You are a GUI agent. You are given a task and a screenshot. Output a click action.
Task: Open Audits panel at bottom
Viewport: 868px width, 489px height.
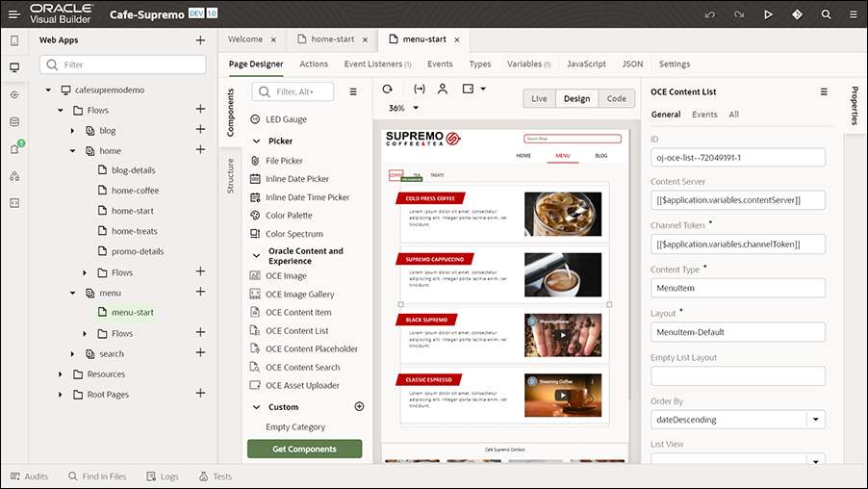tap(29, 476)
